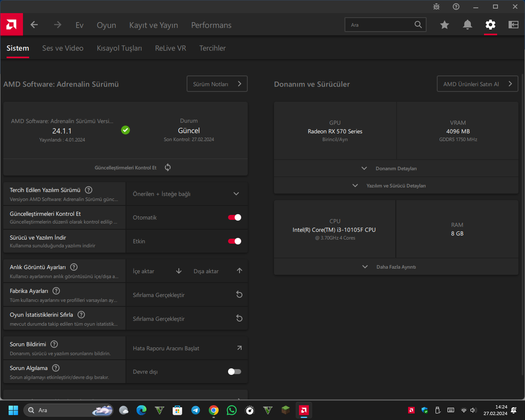Viewport: 525px width, 420px height.
Task: Show help for Fabrika Ayarları
Action: click(57, 291)
